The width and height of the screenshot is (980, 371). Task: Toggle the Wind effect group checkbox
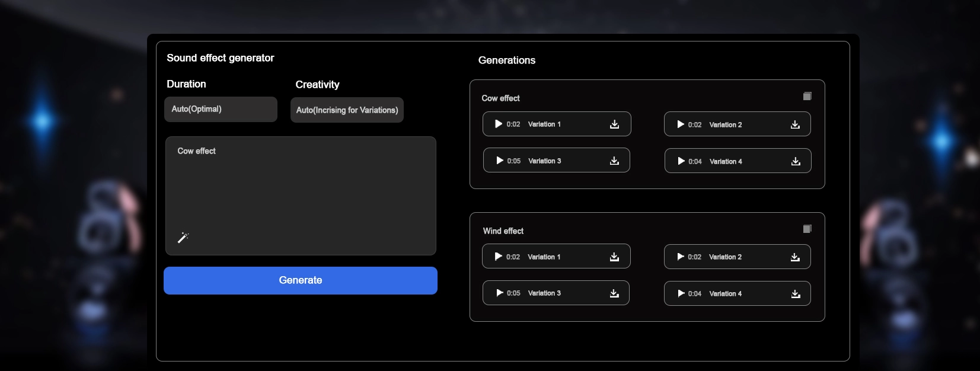(807, 229)
